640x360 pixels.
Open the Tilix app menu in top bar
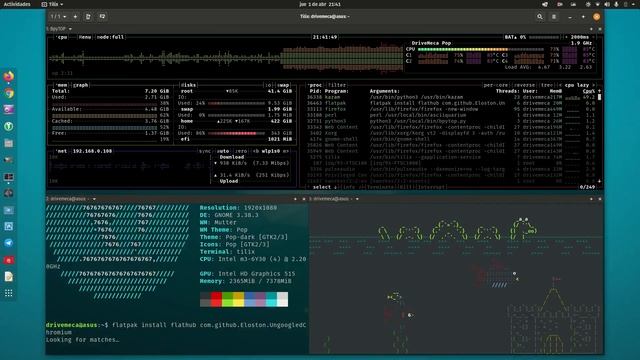click(52, 4)
